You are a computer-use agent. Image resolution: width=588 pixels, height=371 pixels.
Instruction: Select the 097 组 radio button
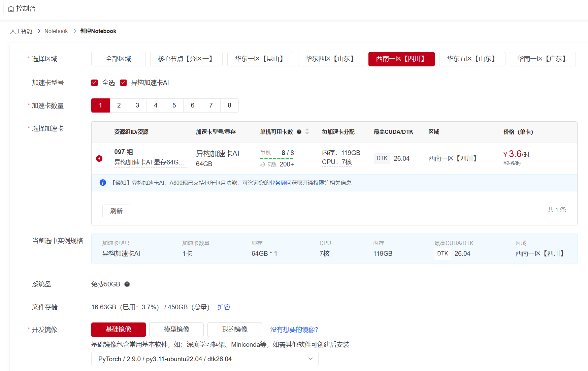tap(99, 158)
